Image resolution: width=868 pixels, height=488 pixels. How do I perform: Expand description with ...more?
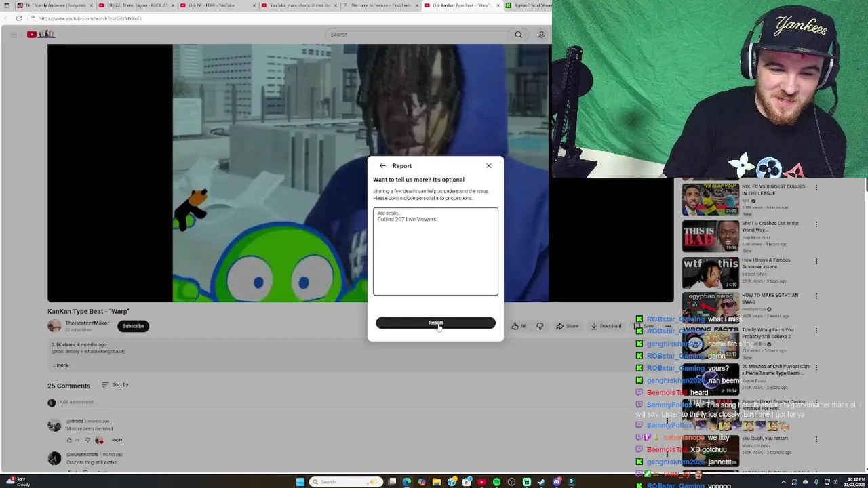(61, 365)
